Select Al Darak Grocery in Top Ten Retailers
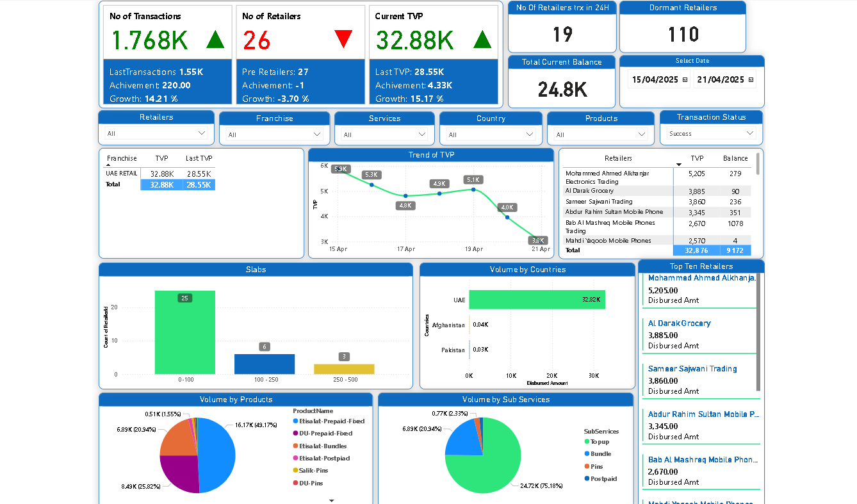 [x=679, y=323]
